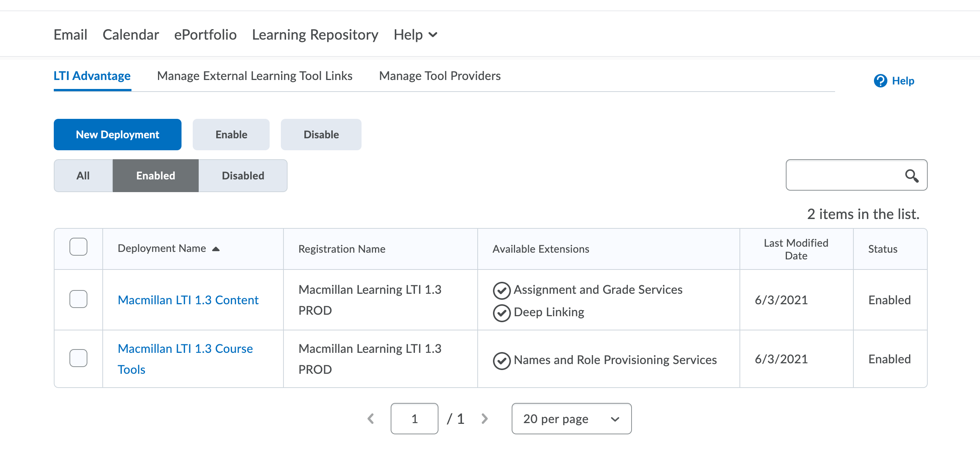Click the Names and Role Provisioning Services checkmark icon
The height and width of the screenshot is (456, 980).
coord(502,360)
